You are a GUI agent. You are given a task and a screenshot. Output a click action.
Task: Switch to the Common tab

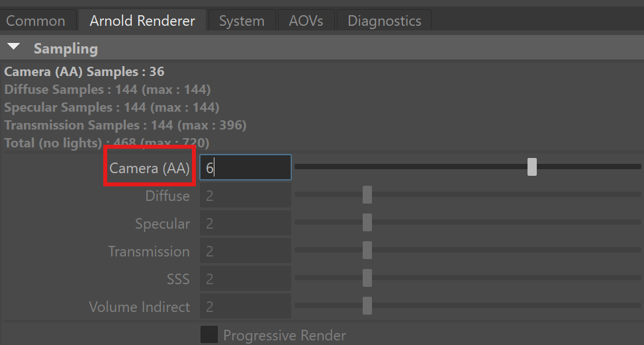click(x=36, y=20)
